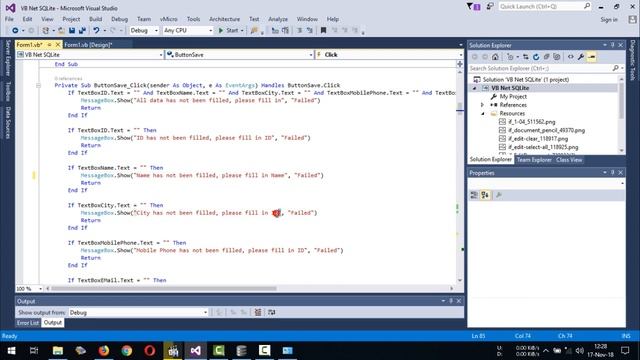Select if_document_pencil_49370.png in Solution Explorer

click(546, 130)
